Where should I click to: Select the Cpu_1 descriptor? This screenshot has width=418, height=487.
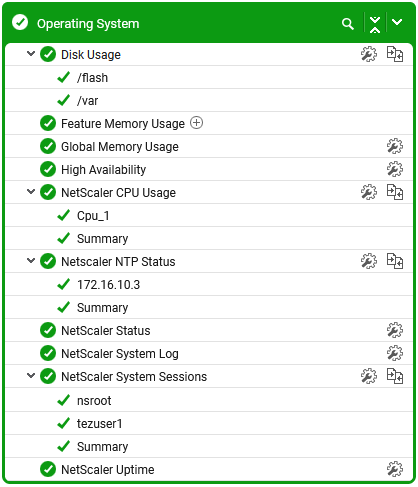point(93,216)
